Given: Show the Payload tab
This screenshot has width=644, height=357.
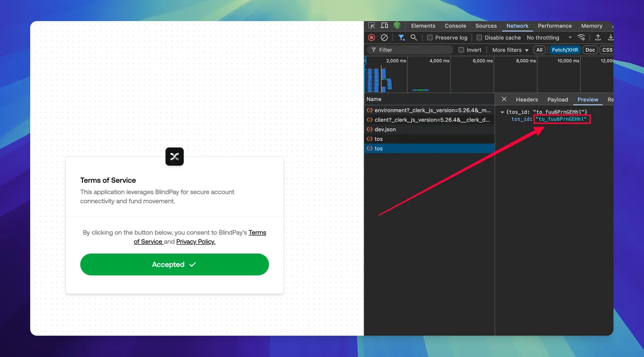Looking at the screenshot, I should 557,100.
